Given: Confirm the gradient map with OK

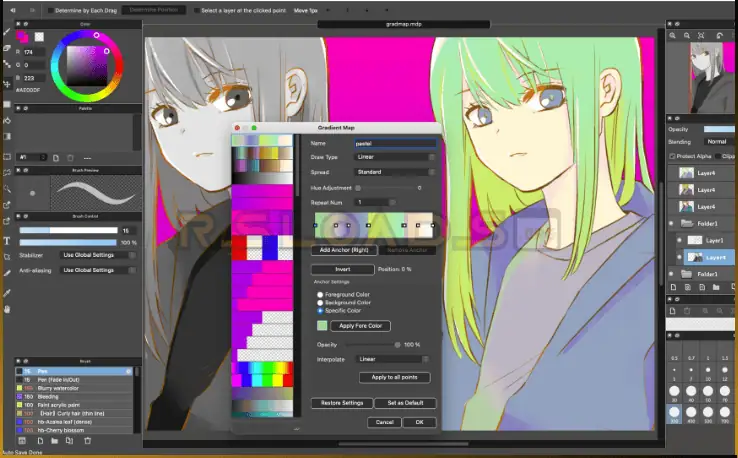Looking at the screenshot, I should click(x=419, y=422).
